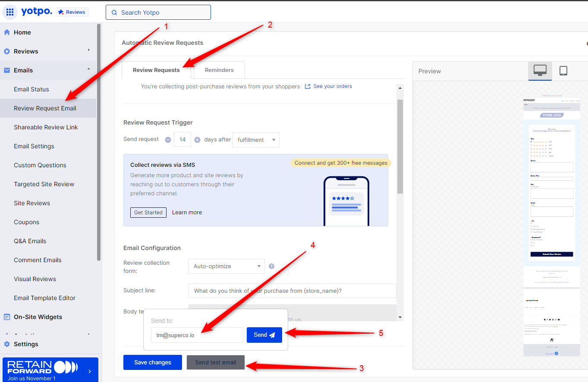This screenshot has height=382, width=588.
Task: Click the Subject line input field
Action: click(x=292, y=291)
